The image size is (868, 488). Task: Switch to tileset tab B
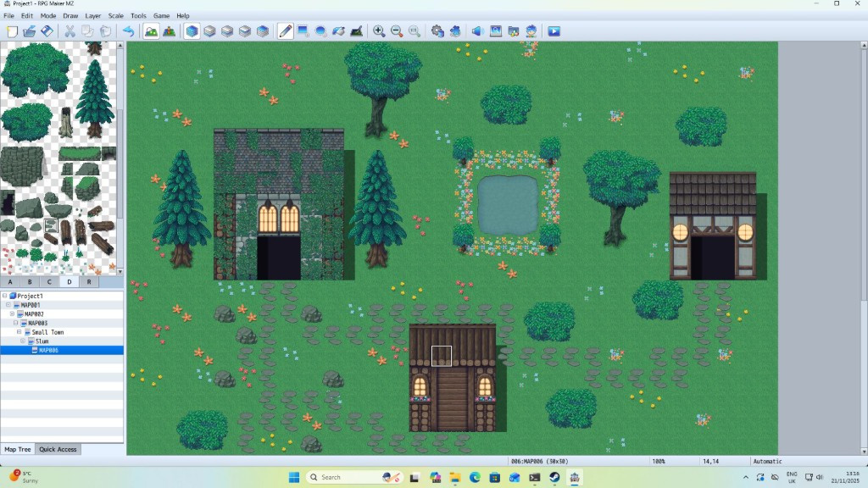(30, 281)
